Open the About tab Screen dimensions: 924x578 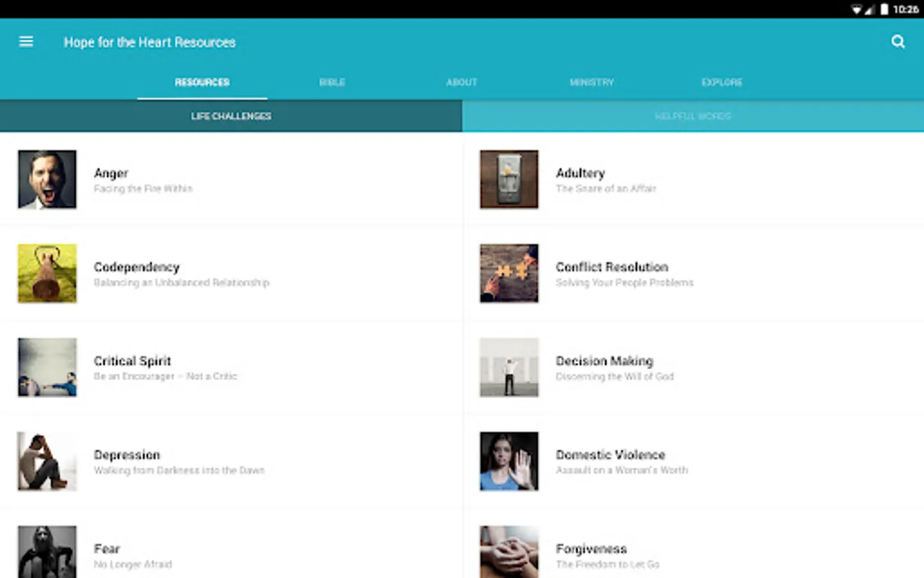click(462, 82)
